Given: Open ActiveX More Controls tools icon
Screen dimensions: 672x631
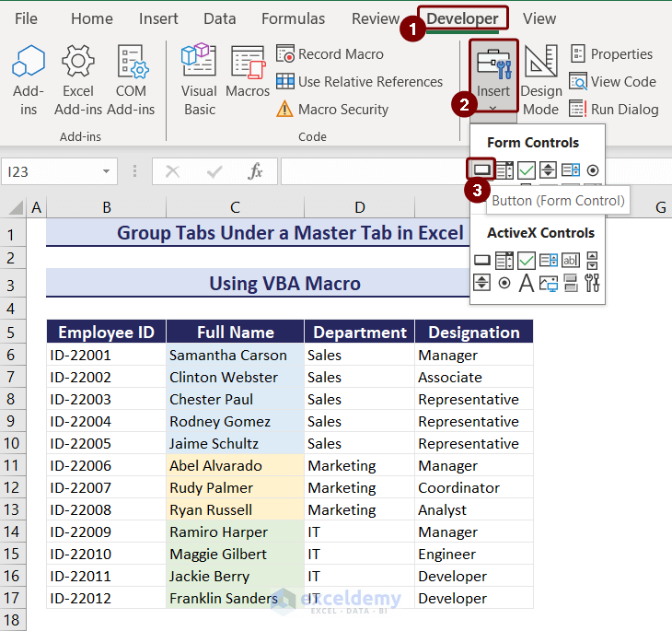Looking at the screenshot, I should click(x=592, y=283).
